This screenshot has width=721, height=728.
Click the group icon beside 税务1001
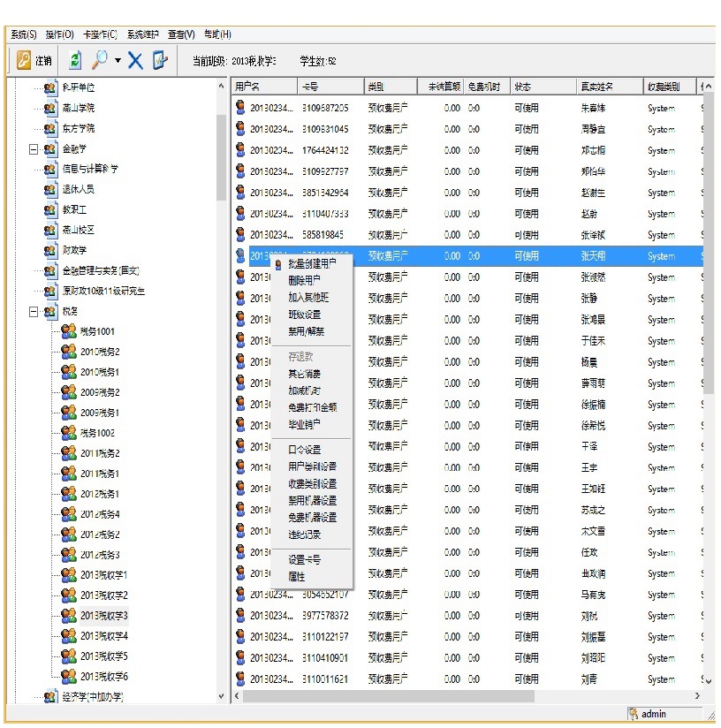click(x=69, y=331)
